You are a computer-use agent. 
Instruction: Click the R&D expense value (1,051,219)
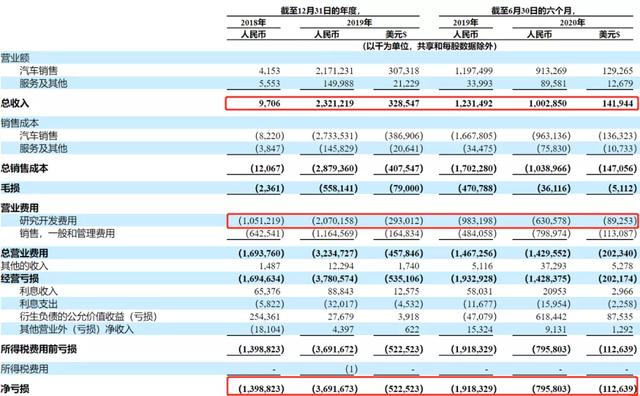click(x=261, y=221)
